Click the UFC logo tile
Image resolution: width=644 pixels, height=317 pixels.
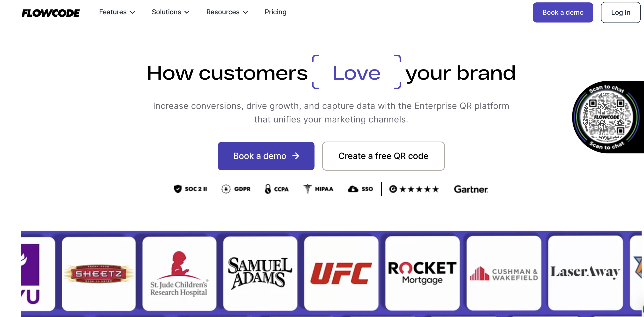341,273
